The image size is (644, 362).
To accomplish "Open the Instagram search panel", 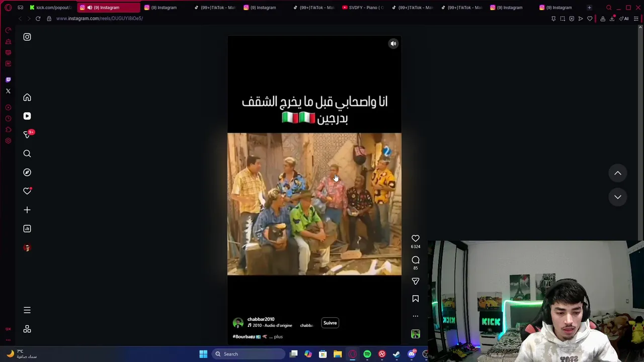I will pos(27,154).
